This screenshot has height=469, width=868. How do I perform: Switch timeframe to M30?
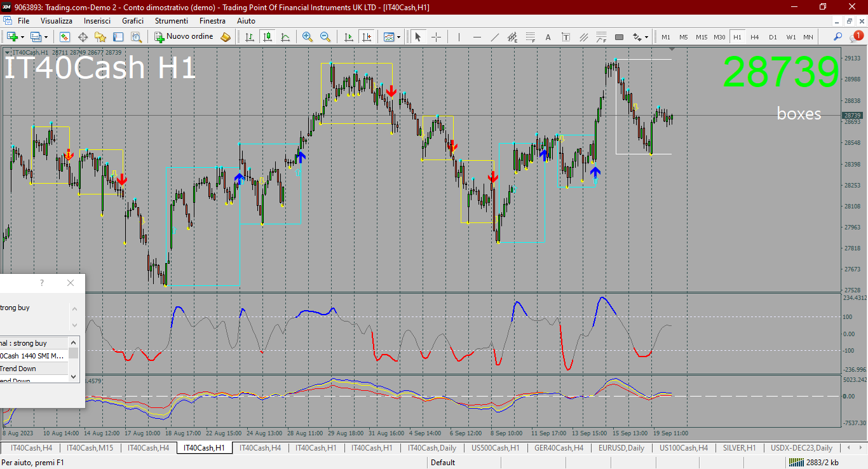click(719, 37)
